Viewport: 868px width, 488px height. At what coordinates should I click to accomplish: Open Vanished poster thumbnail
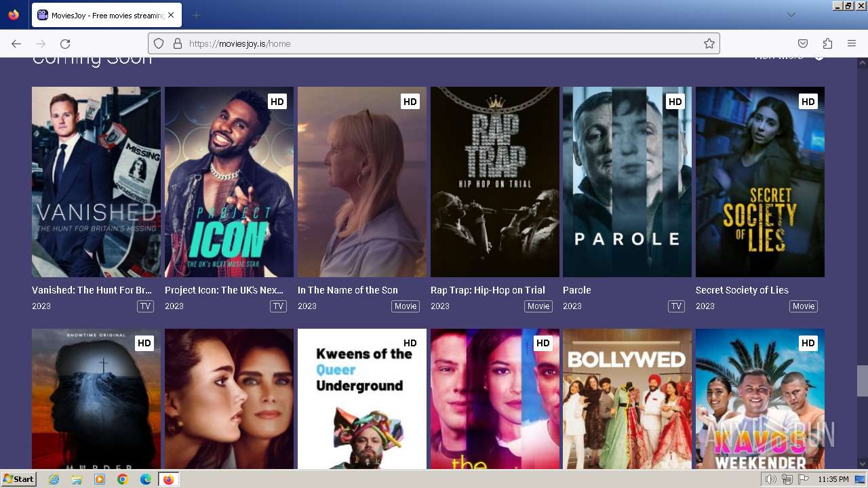point(96,182)
